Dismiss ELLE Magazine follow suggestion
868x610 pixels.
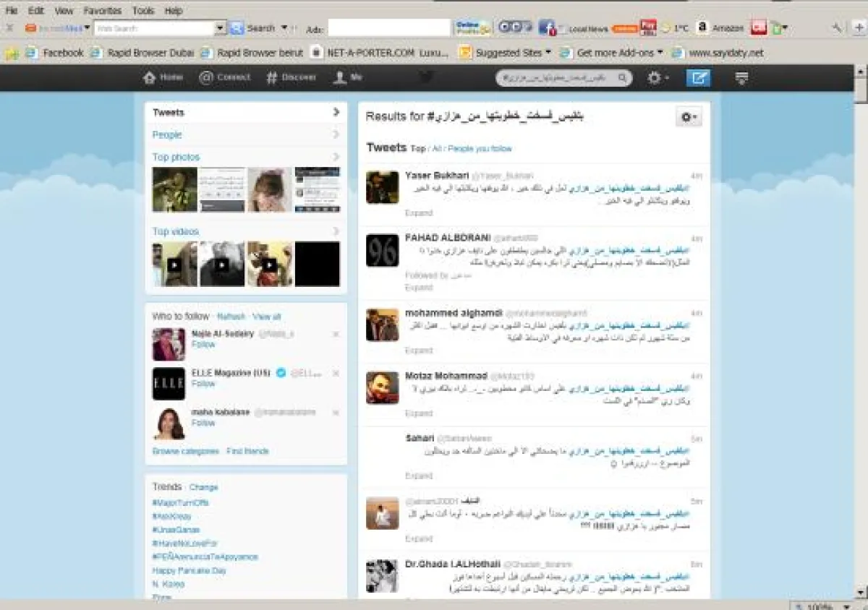tap(336, 374)
